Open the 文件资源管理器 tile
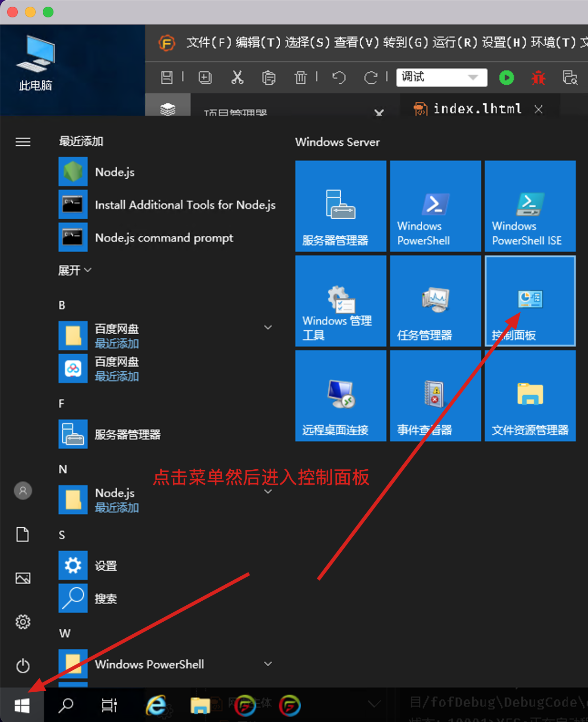This screenshot has height=722, width=588. tap(530, 396)
